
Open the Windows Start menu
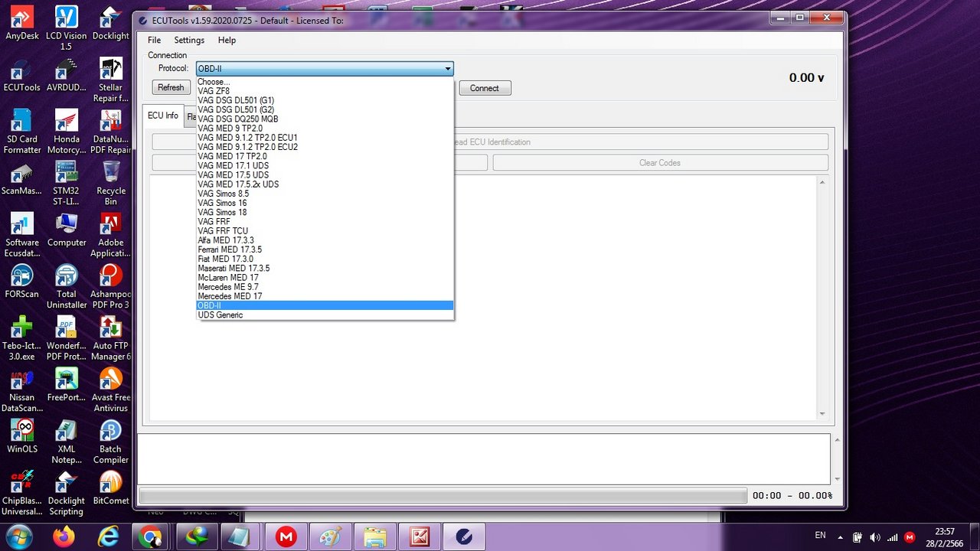[18, 537]
